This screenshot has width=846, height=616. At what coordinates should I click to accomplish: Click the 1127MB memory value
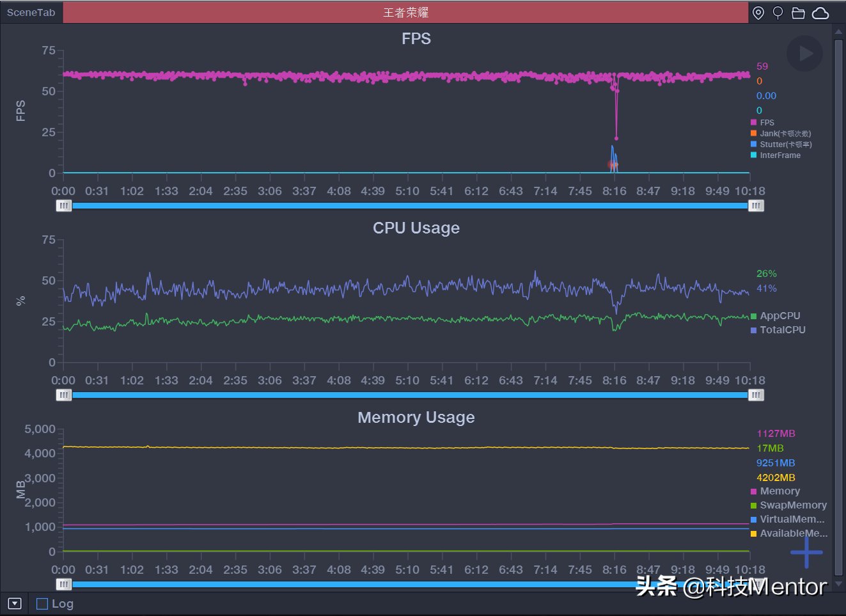776,433
